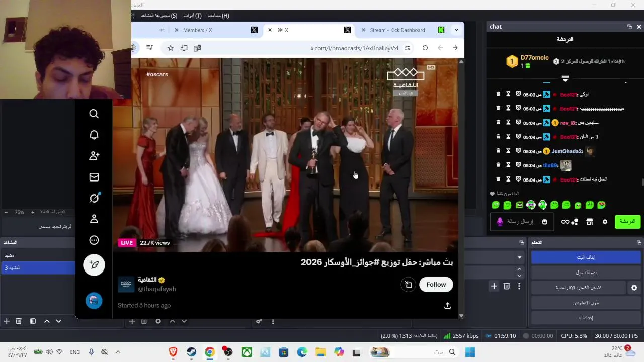
Task: Undock the chat dock panel
Action: tap(629, 27)
